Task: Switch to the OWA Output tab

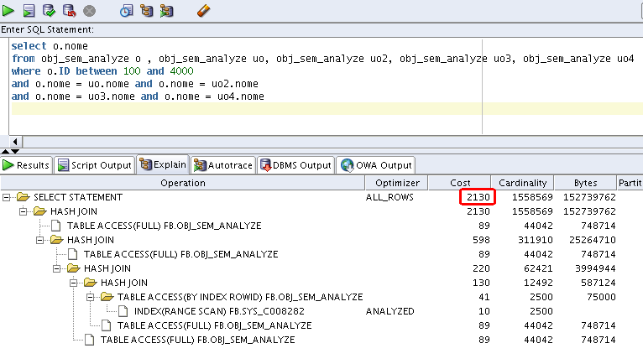Action: tap(377, 165)
